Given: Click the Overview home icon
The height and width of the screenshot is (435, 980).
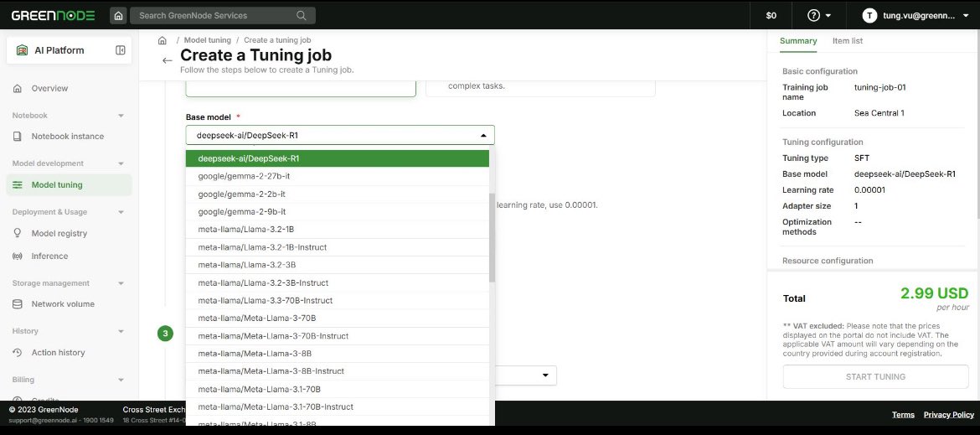Looking at the screenshot, I should [x=18, y=88].
